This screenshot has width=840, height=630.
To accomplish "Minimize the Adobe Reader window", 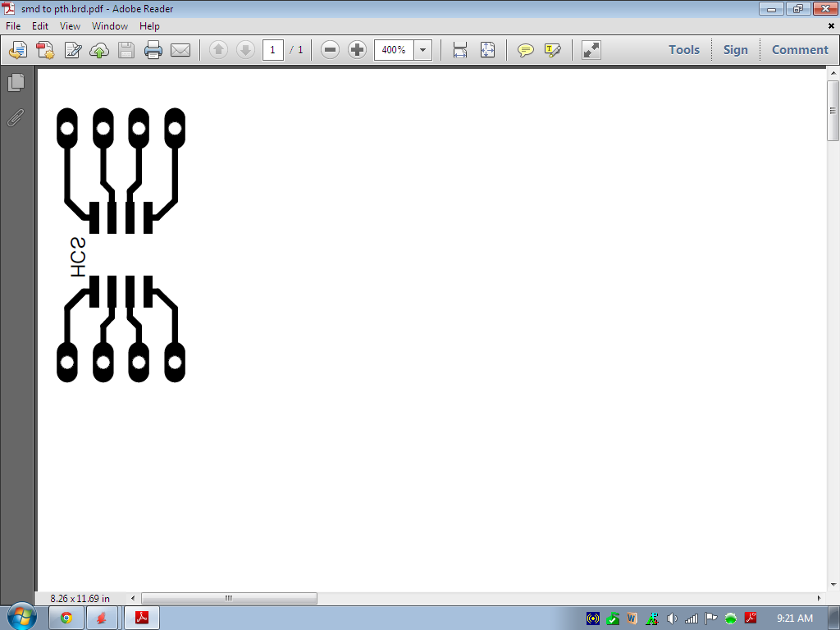I will click(771, 8).
